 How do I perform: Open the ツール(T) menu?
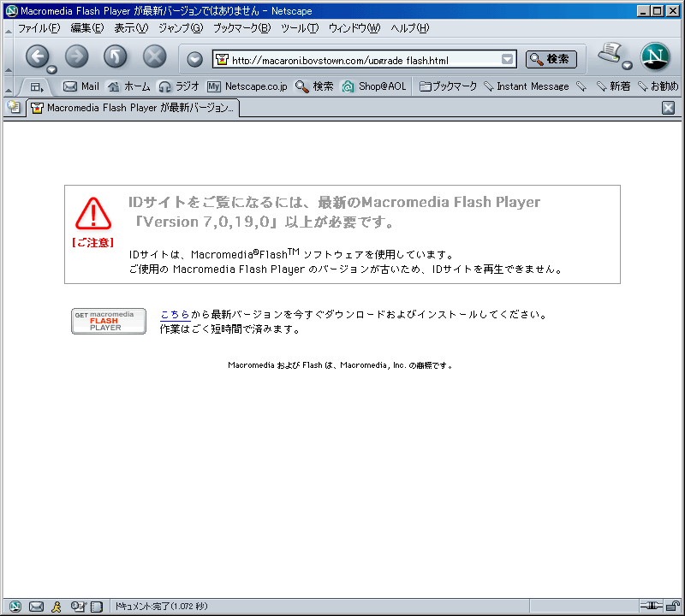coord(300,28)
